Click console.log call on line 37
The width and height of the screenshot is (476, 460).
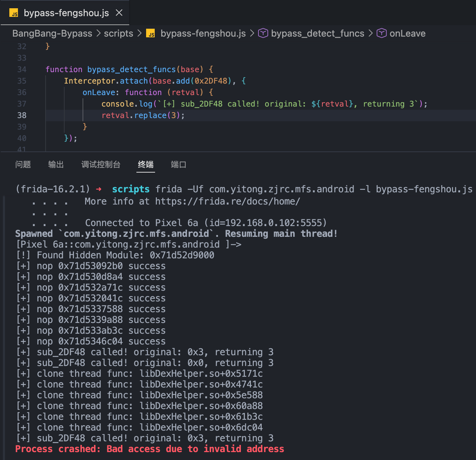tap(127, 104)
